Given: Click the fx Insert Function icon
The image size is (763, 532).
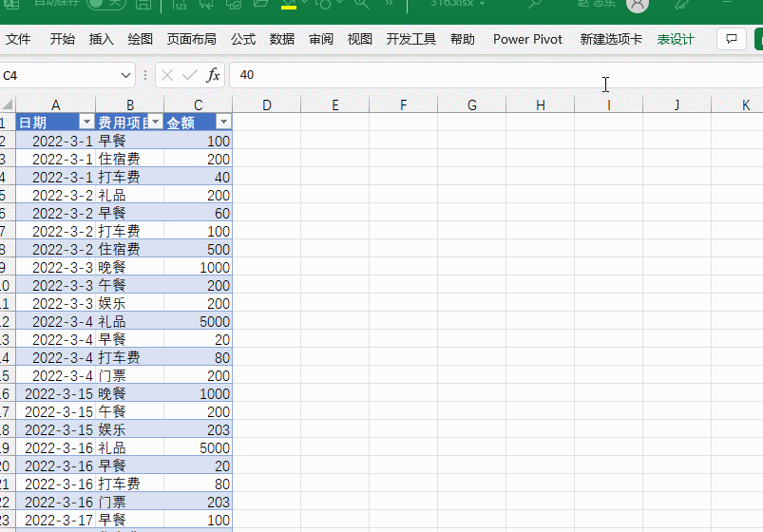Looking at the screenshot, I should point(213,75).
